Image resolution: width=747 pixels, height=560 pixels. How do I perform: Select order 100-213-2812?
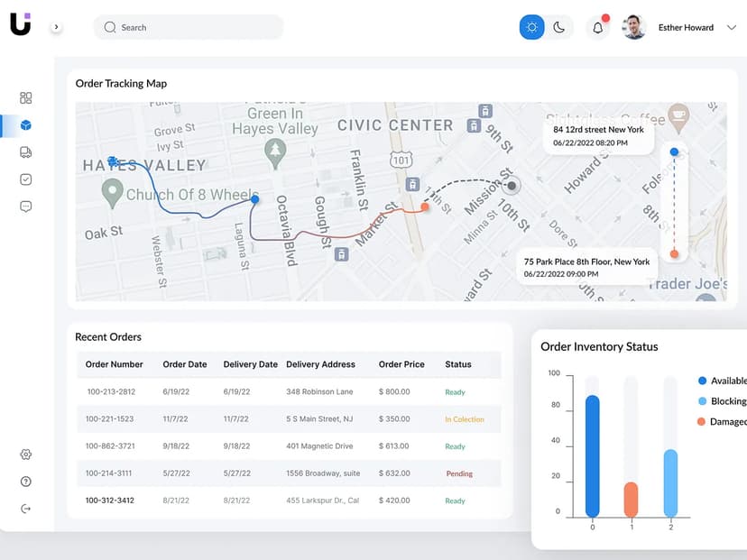tap(111, 392)
